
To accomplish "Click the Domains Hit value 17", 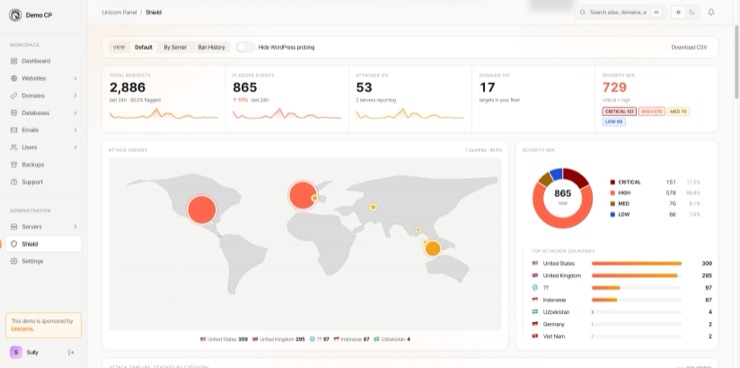I will [x=487, y=87].
